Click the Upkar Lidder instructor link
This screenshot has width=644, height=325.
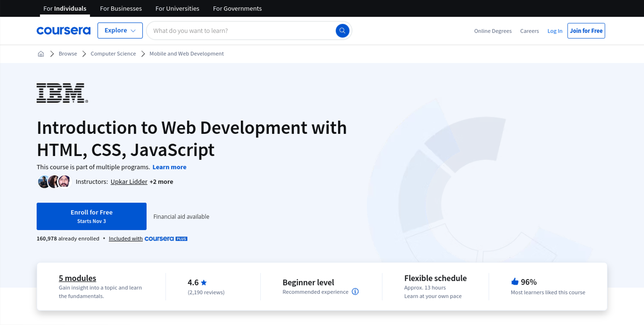pyautogui.click(x=129, y=181)
